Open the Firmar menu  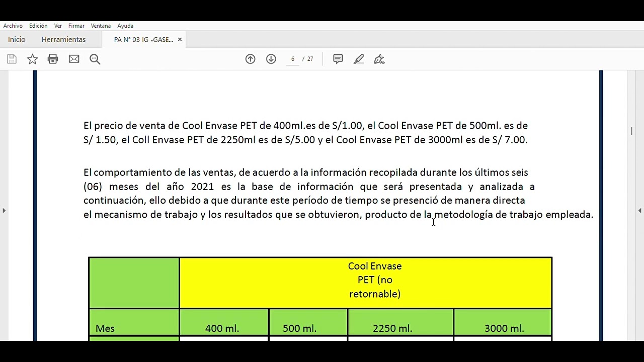[76, 26]
